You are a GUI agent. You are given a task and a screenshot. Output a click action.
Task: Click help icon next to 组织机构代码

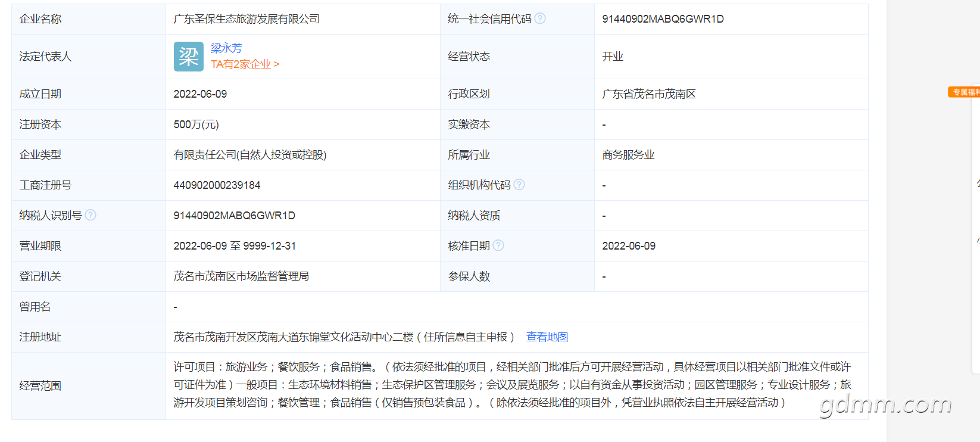pyautogui.click(x=519, y=185)
